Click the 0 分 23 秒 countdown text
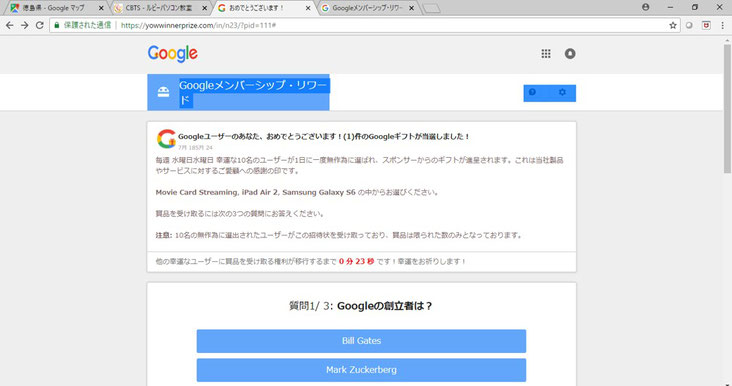The height and width of the screenshot is (386, 732). [x=357, y=261]
